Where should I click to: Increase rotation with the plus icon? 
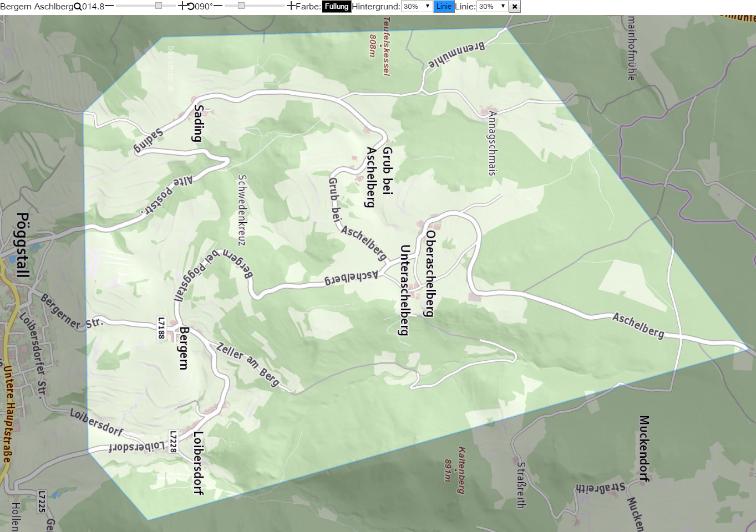click(x=291, y=6)
